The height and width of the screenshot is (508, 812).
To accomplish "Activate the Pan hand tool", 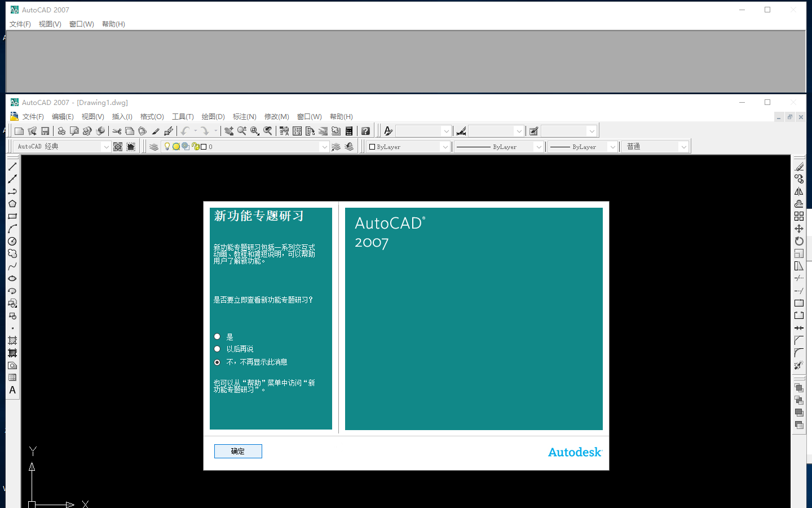I will click(228, 131).
